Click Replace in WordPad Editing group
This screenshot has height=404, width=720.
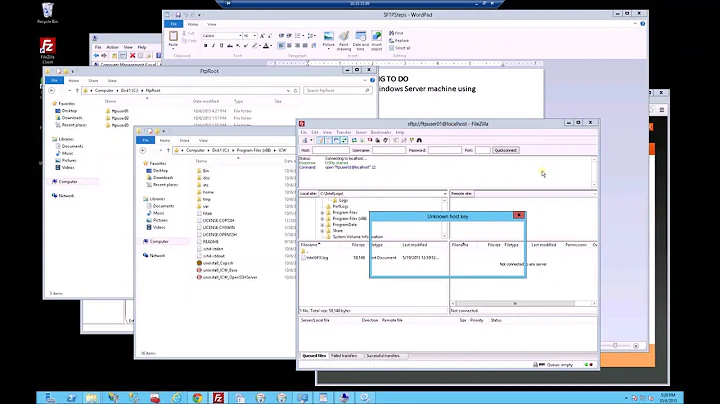399,40
